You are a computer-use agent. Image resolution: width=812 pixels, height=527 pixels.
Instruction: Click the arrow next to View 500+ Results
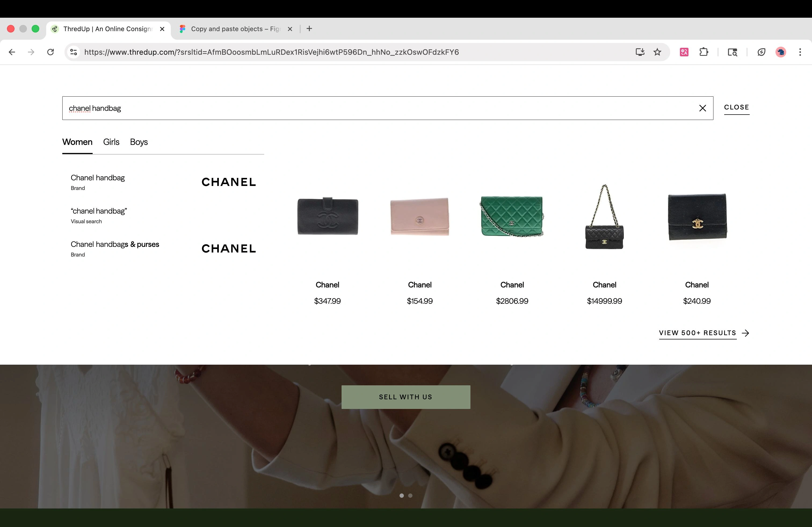745,333
